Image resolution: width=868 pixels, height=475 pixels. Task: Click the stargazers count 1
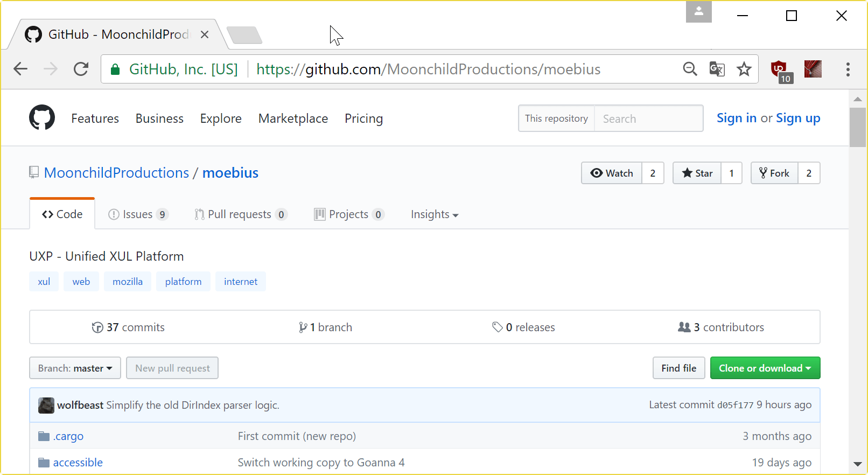732,173
